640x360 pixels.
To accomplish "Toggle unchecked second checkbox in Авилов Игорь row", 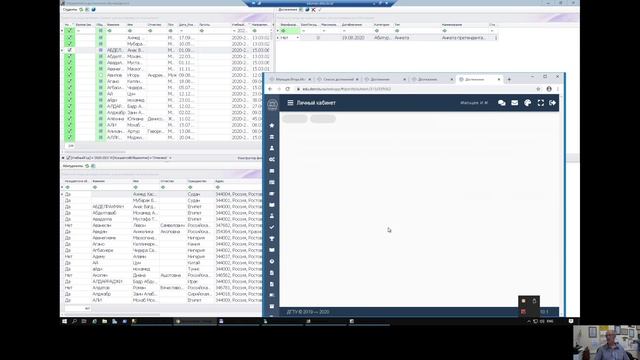I will (x=100, y=75).
